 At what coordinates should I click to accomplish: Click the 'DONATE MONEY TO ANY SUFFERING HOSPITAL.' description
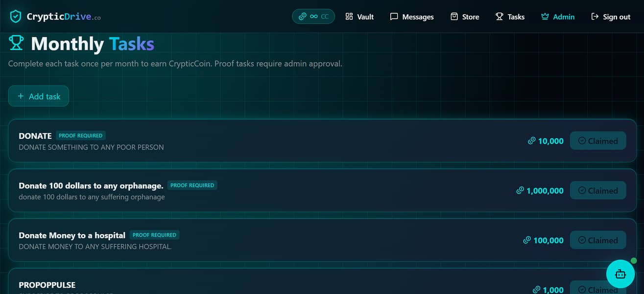tap(95, 246)
